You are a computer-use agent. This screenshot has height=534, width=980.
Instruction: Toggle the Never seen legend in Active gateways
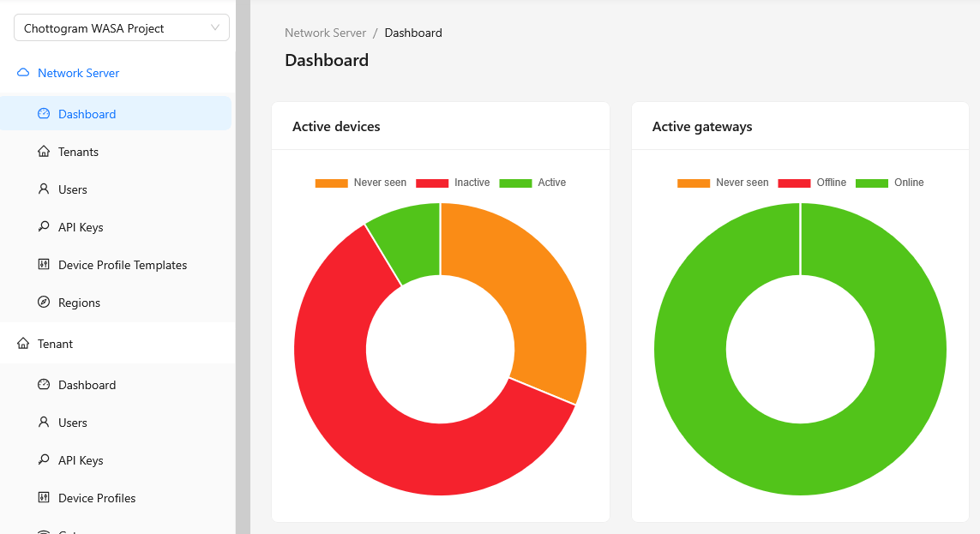point(723,183)
